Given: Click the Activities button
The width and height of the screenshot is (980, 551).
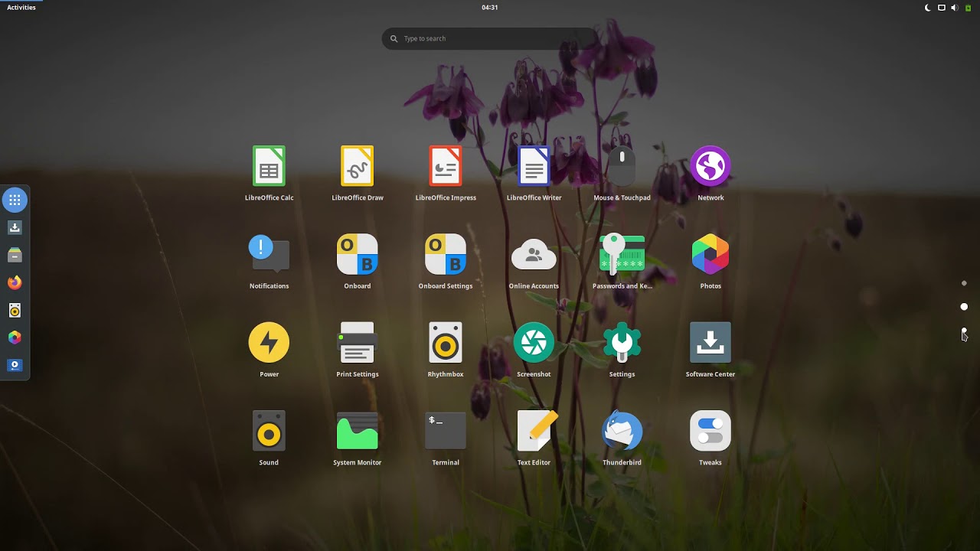Looking at the screenshot, I should click(21, 7).
